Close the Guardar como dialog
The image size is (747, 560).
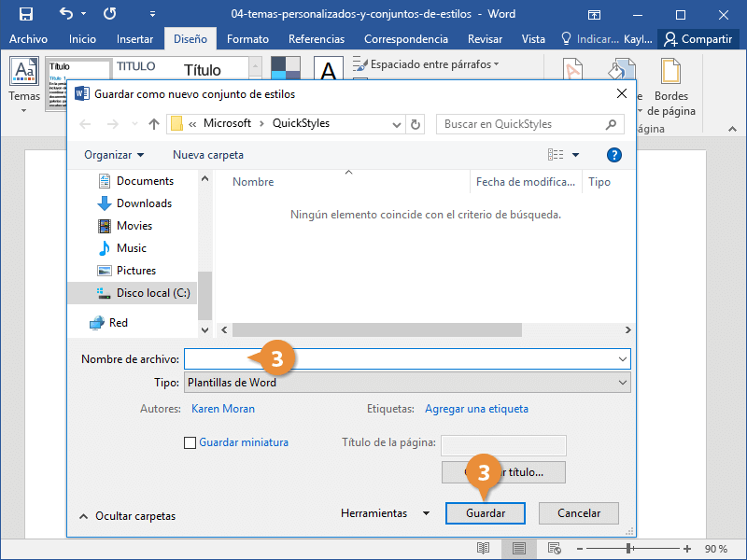click(622, 94)
